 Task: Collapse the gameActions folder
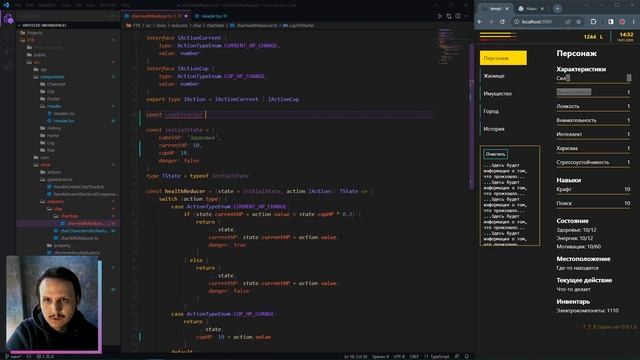(x=60, y=180)
